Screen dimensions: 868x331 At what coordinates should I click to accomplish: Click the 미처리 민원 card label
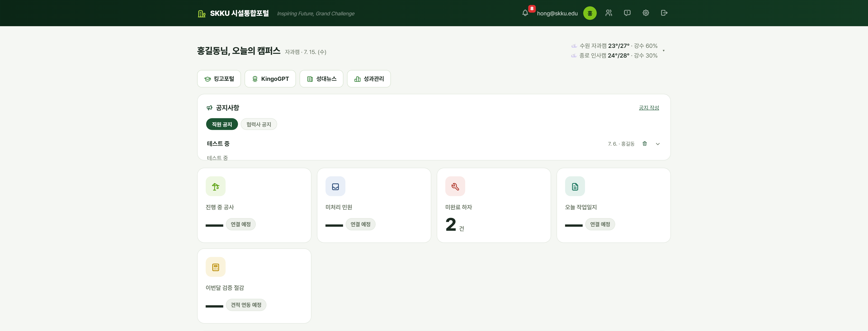[339, 207]
